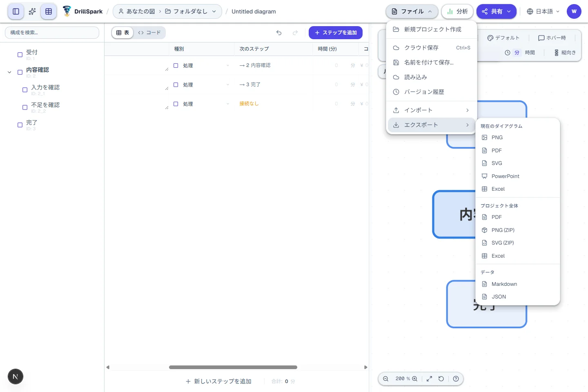Open help with the question mark icon
Image resolution: width=588 pixels, height=392 pixels.
(456, 379)
